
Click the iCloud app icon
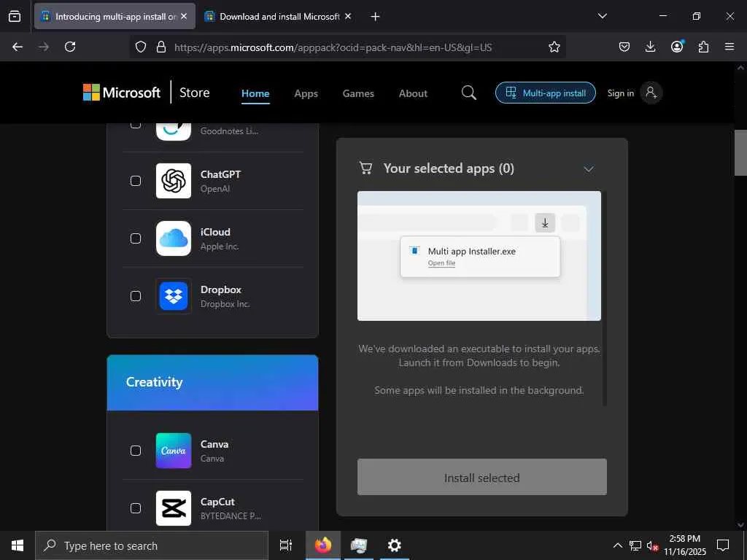pos(174,238)
